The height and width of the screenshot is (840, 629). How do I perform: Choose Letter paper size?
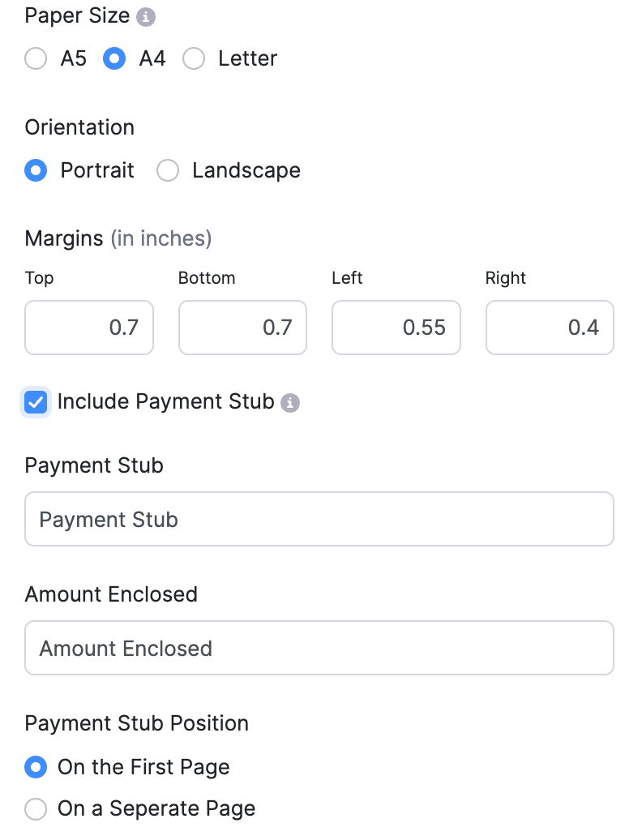[x=194, y=59]
